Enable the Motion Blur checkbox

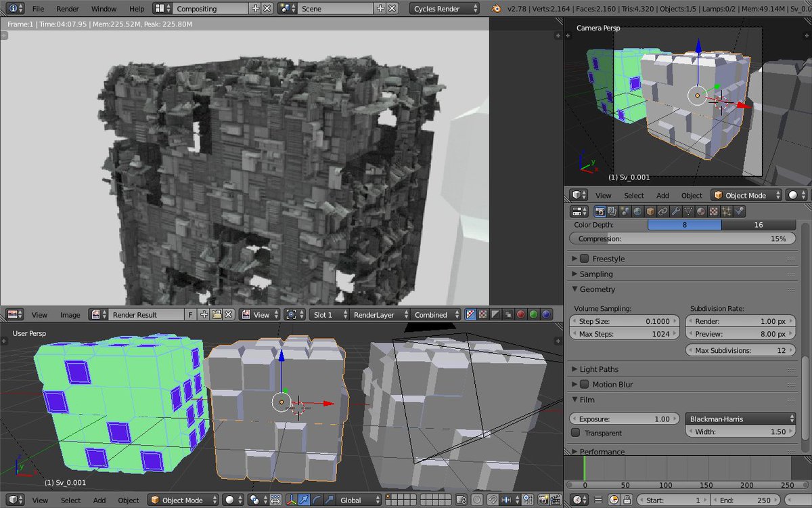(x=583, y=384)
